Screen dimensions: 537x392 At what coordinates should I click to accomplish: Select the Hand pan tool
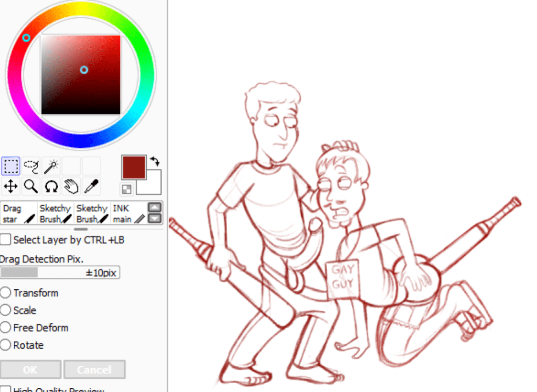pos(71,186)
